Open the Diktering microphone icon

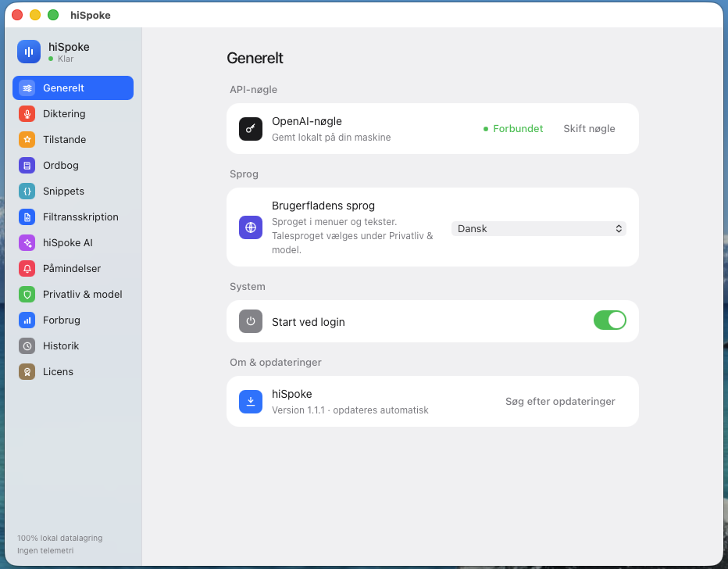pos(27,114)
